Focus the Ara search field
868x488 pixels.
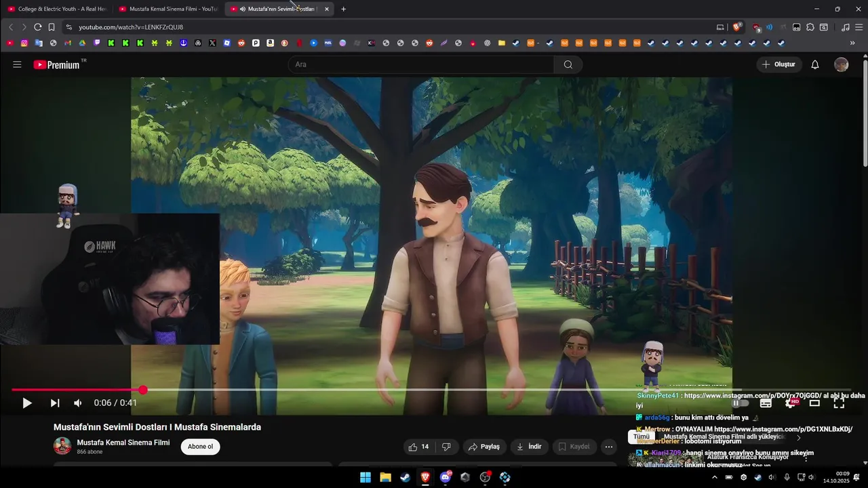click(421, 64)
